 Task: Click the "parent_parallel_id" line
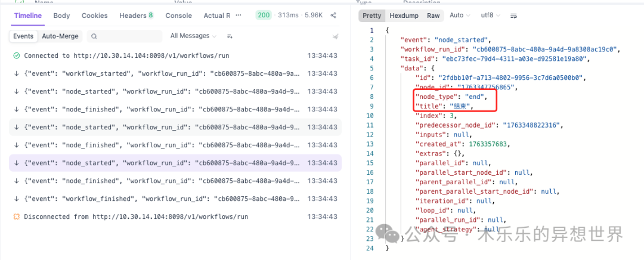click(466, 181)
